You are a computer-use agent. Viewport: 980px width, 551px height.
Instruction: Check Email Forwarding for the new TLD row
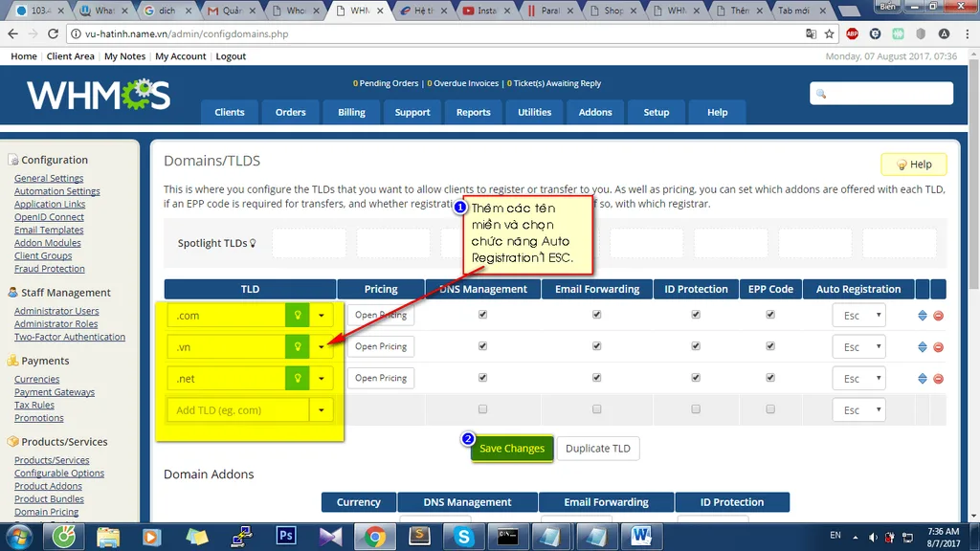pos(597,409)
